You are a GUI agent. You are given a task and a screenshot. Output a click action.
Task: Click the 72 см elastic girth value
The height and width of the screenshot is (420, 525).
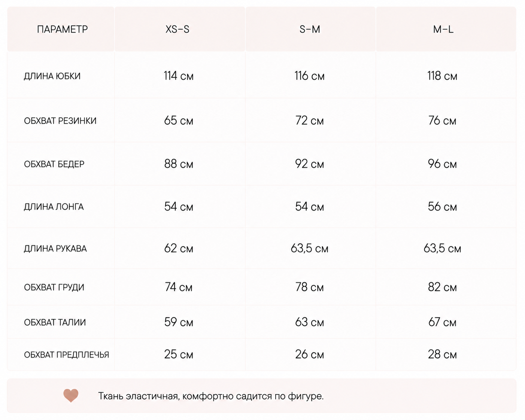coord(309,121)
